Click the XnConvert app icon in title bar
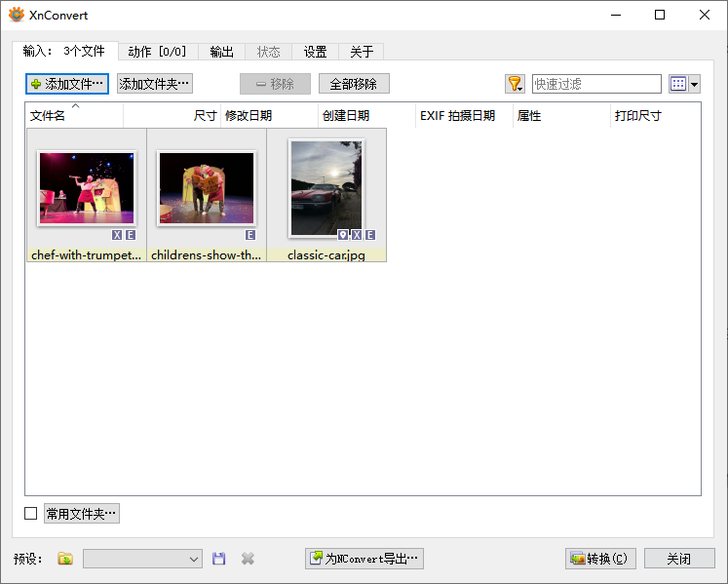Viewport: 728px width, 584px height. pyautogui.click(x=16, y=15)
